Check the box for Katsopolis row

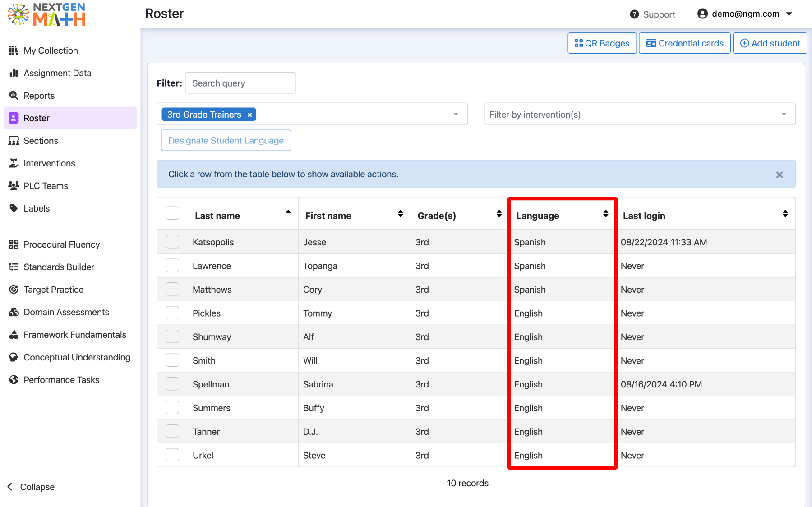(172, 242)
